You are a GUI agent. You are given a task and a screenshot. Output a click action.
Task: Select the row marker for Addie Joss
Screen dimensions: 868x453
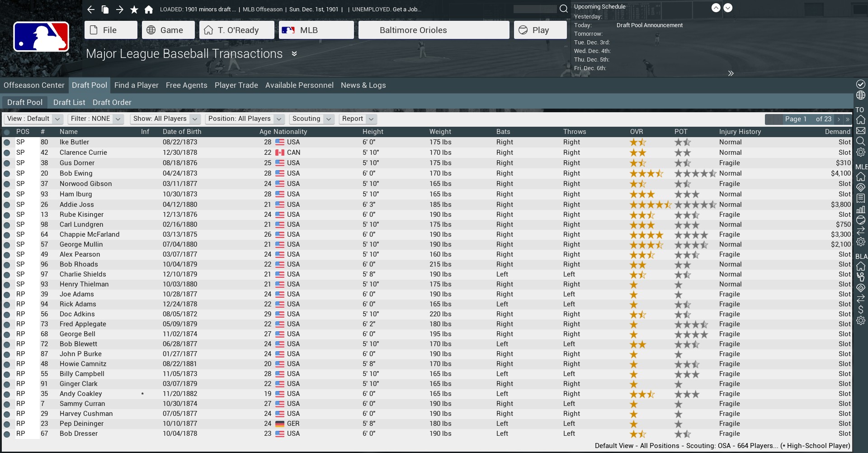tap(7, 205)
